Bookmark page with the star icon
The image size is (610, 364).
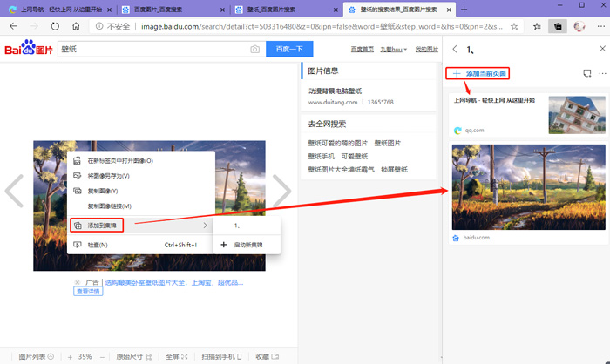514,27
